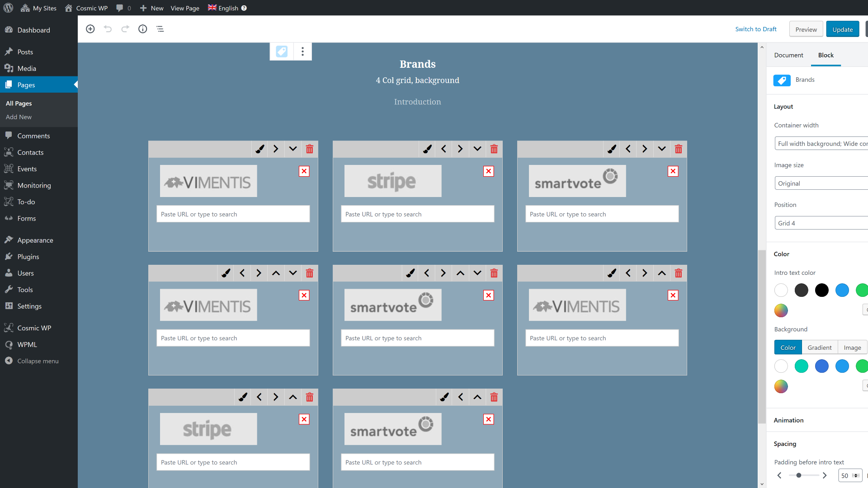The width and height of the screenshot is (868, 488).
Task: Delete the first Vimentis card
Action: click(x=310, y=149)
